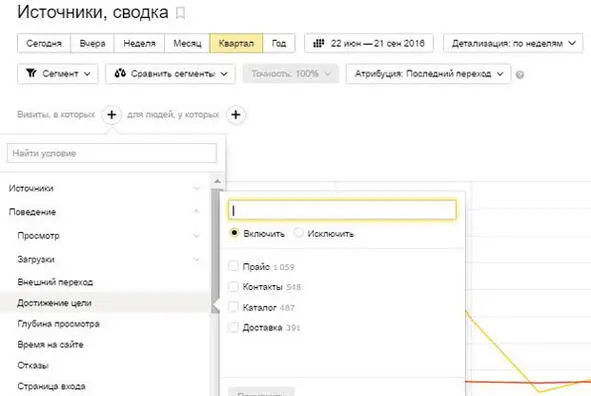The image size is (591, 396).
Task: Open the Сравнить сегменты comparison menu
Action: [170, 73]
